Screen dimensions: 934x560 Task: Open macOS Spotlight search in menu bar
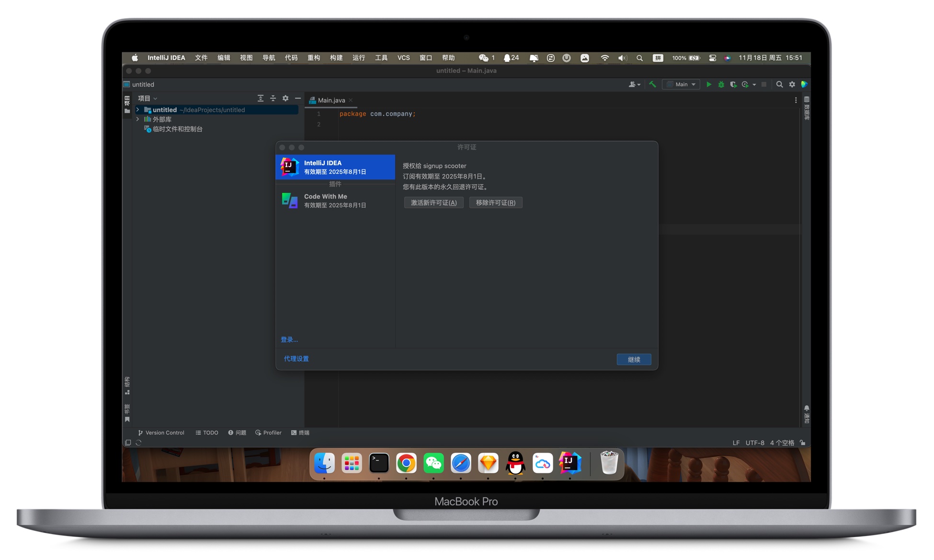tap(639, 58)
